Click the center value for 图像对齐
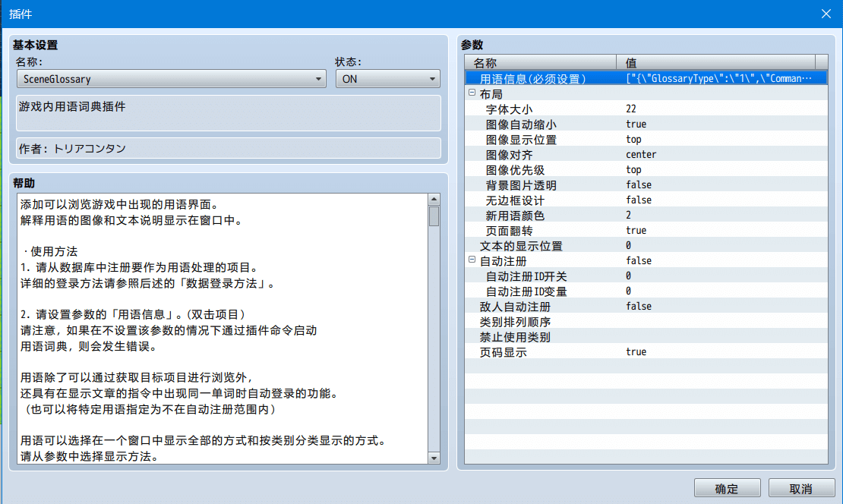 (641, 155)
